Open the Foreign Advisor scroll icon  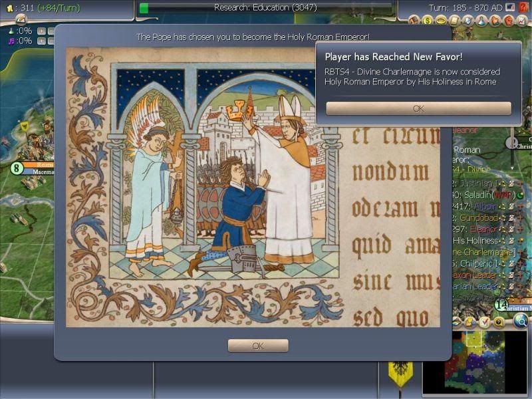click(x=454, y=21)
